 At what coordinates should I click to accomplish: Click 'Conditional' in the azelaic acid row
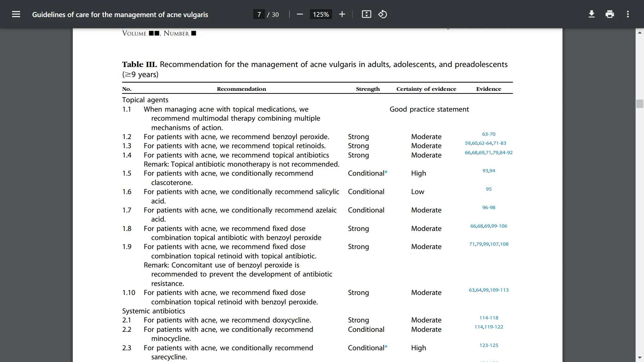coord(366,210)
